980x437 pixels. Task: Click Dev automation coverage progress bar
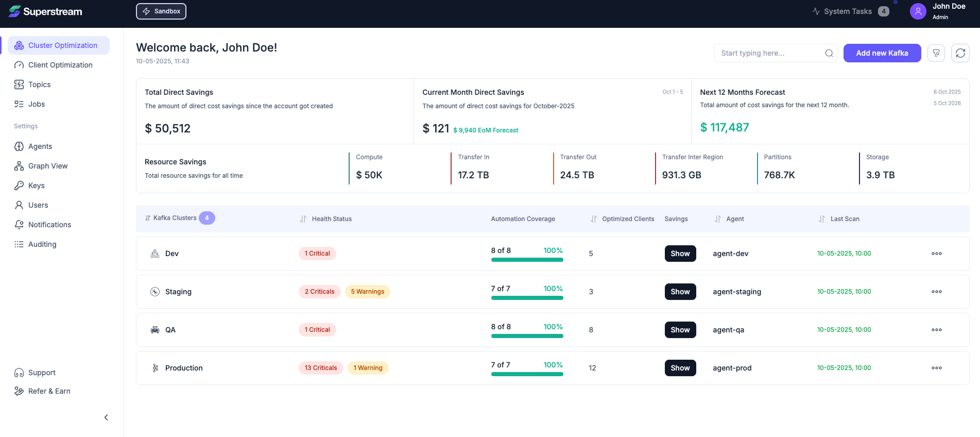click(x=527, y=260)
